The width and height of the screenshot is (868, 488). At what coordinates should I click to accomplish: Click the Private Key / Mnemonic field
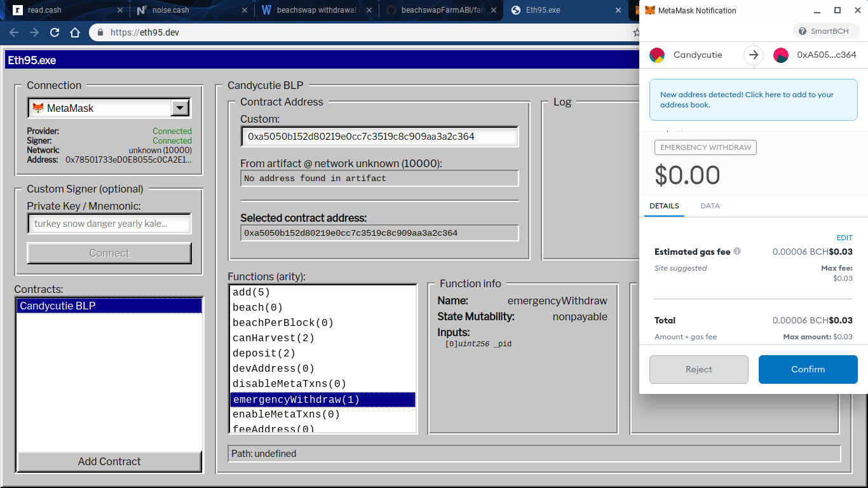(109, 224)
